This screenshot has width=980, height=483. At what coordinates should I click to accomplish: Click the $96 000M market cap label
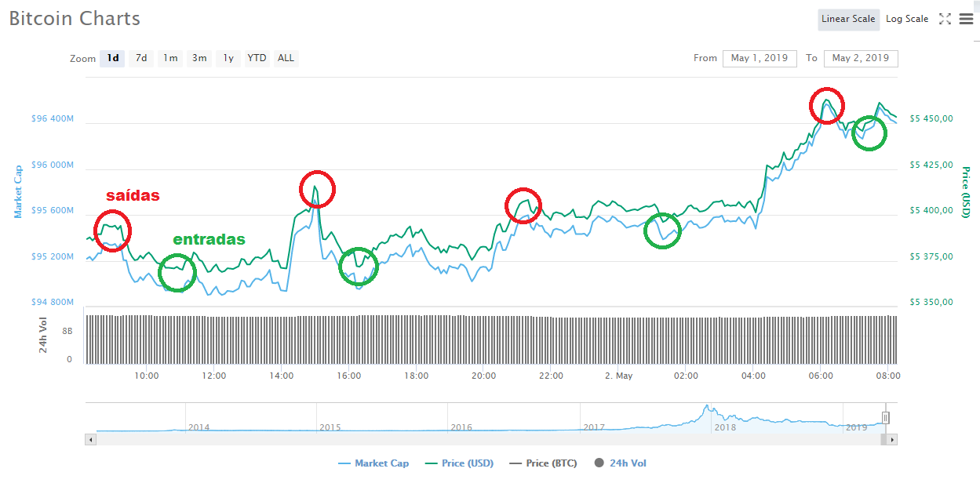click(53, 165)
